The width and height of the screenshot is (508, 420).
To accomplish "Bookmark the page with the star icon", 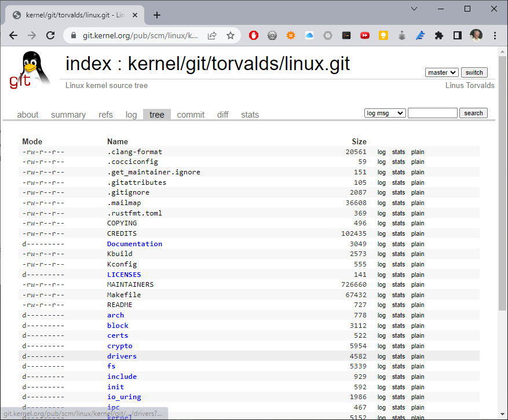I will [229, 35].
